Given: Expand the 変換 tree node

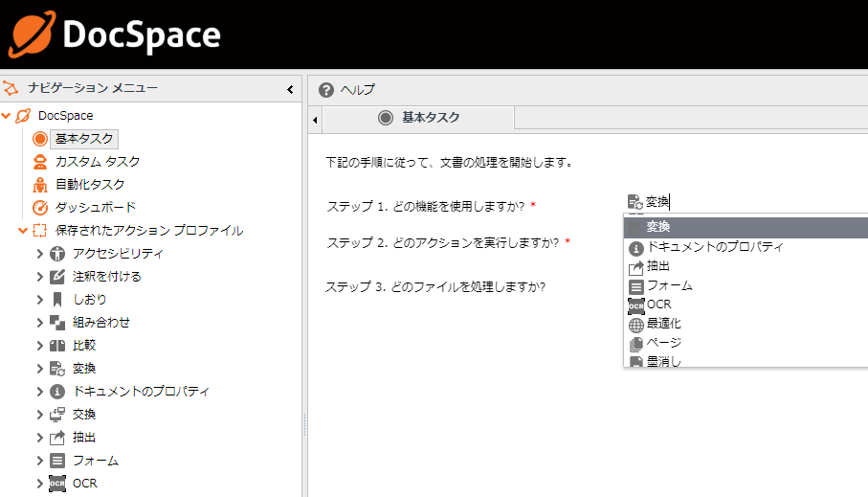Looking at the screenshot, I should coord(40,369).
